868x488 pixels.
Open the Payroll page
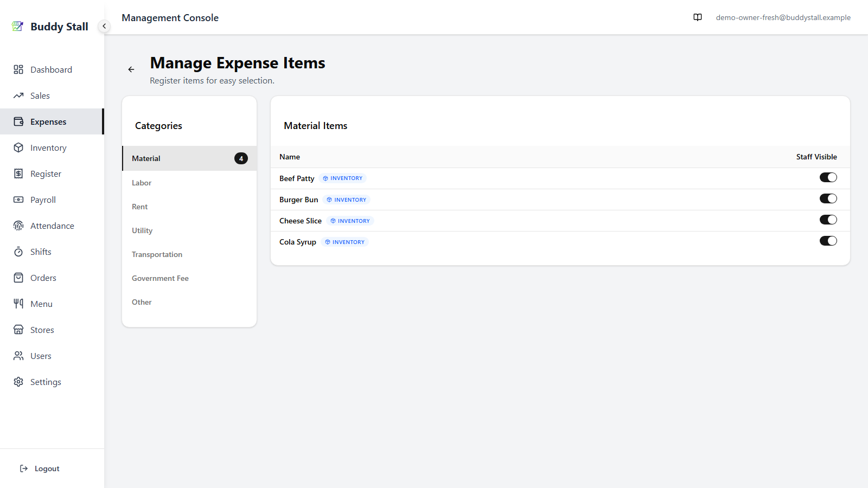[x=52, y=200]
